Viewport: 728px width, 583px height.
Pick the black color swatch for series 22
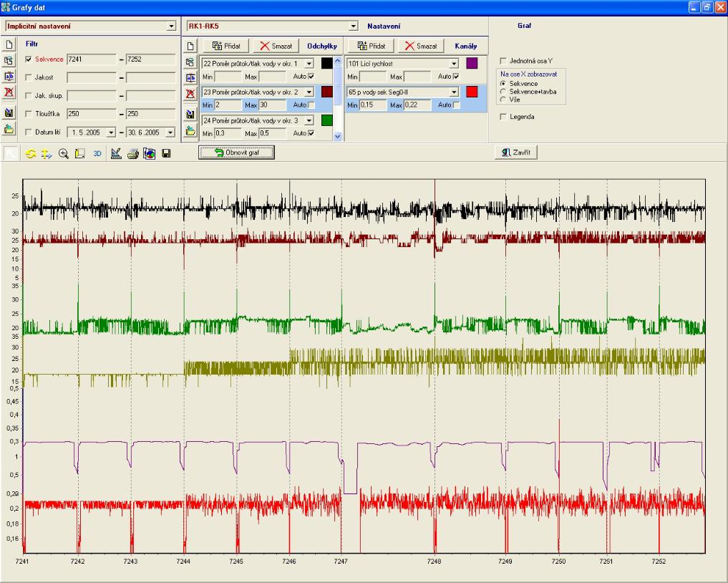click(327, 63)
